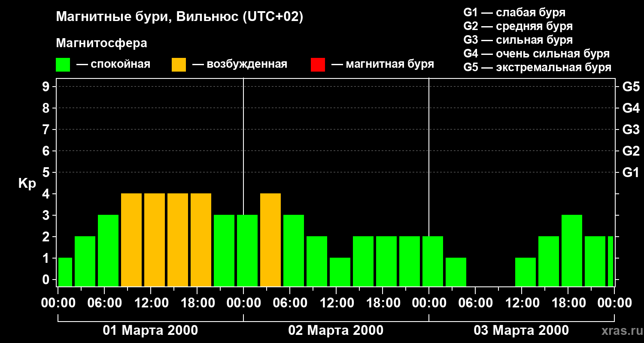The image size is (644, 343).
Task: Click the '18:00' tick label on 02 Марта
Action: (x=383, y=303)
